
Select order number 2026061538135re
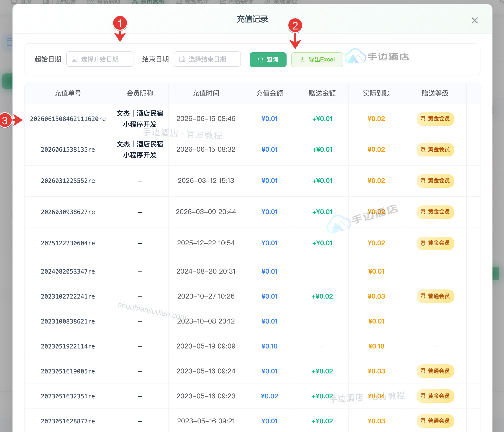[68, 149]
